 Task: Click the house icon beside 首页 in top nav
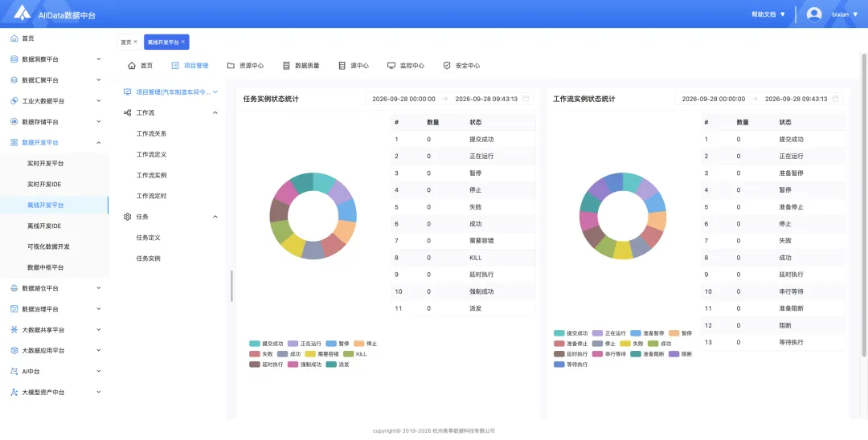132,65
